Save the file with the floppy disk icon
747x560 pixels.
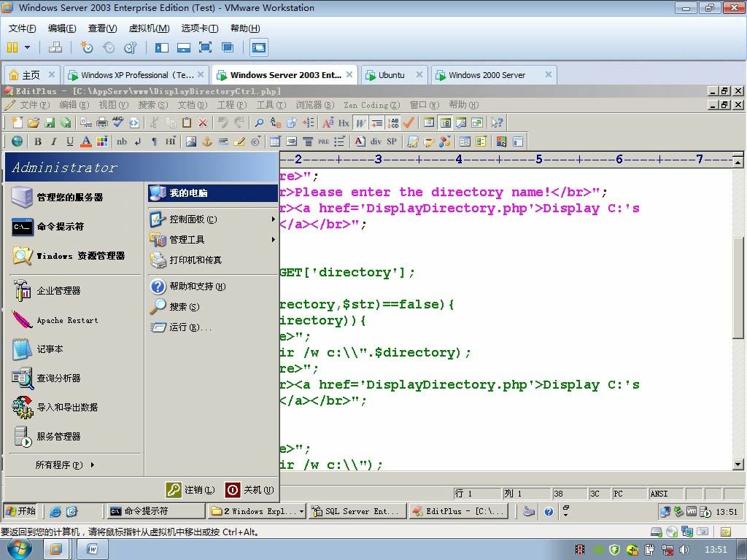coord(50,122)
